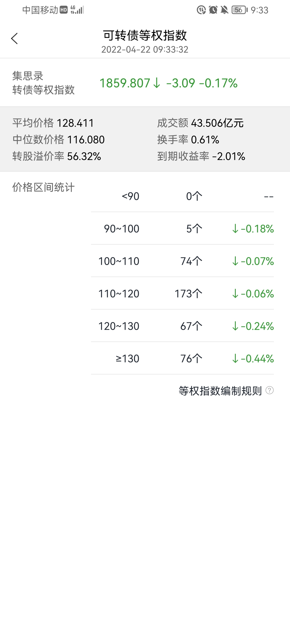This screenshot has height=644, width=290.
Task: Tap the down arrow beside index value 1859.807
Action: pos(157,83)
